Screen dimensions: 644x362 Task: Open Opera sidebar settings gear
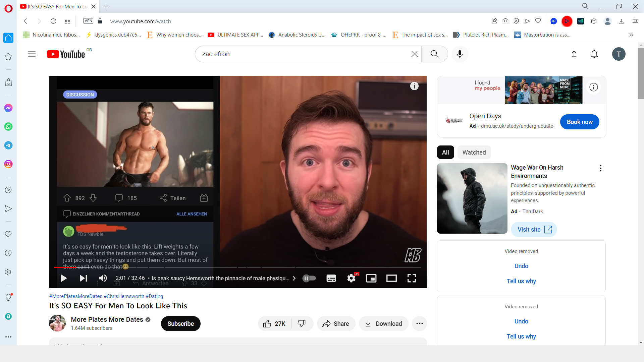8,272
